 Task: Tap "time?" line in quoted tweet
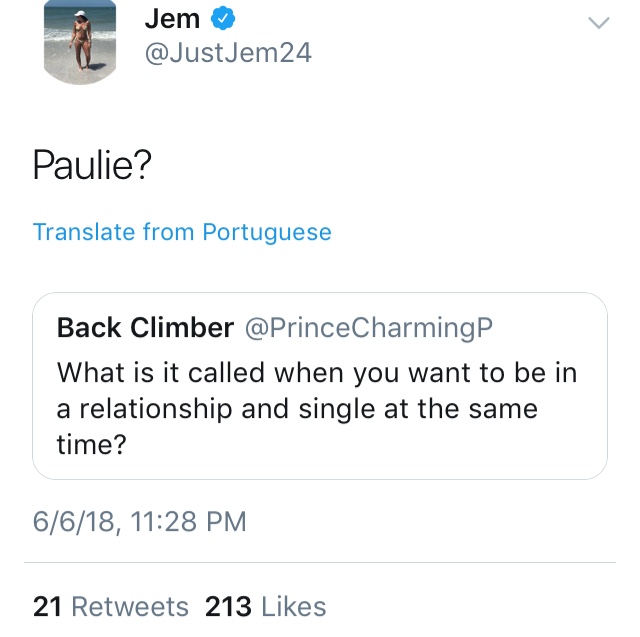click(x=92, y=444)
